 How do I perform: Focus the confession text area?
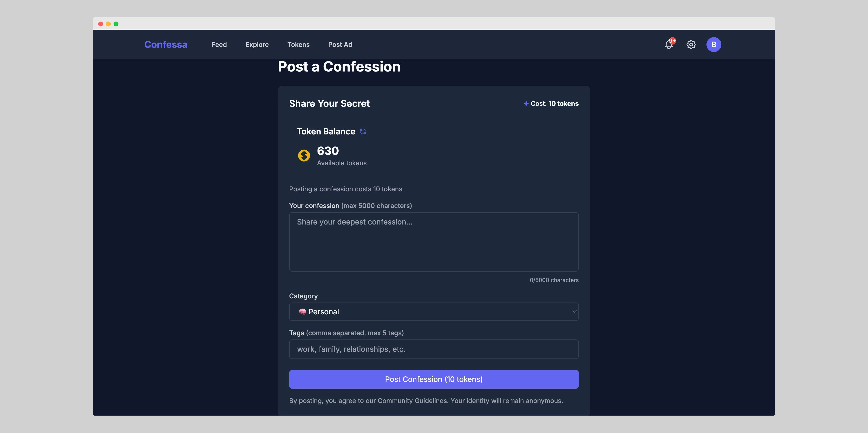coord(433,242)
